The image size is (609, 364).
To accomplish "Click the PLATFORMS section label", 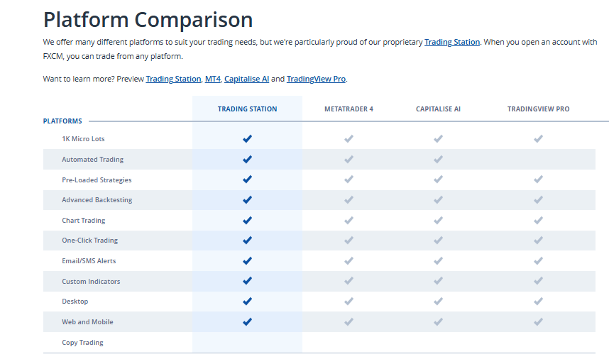I will 62,121.
